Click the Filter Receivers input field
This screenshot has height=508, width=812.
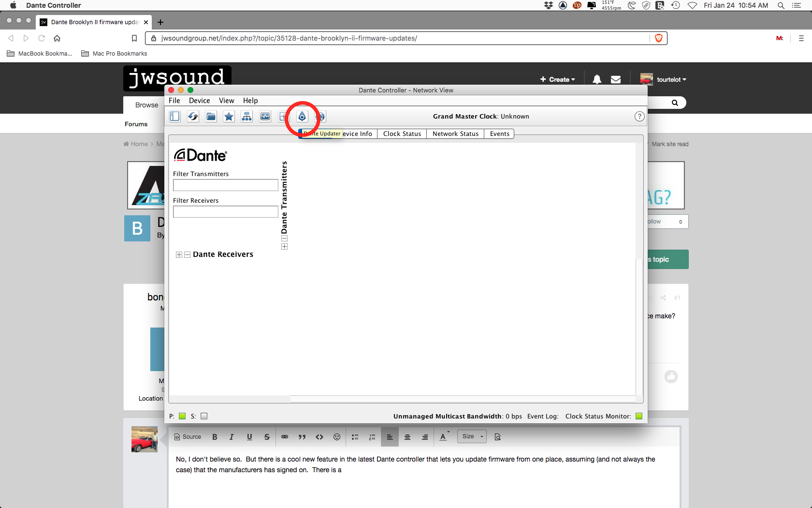(226, 212)
